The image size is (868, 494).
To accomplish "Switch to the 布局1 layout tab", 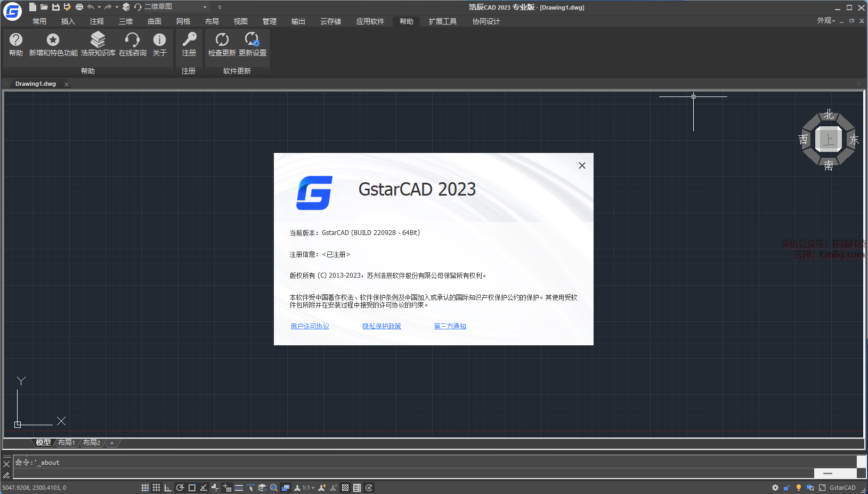I will coord(66,443).
